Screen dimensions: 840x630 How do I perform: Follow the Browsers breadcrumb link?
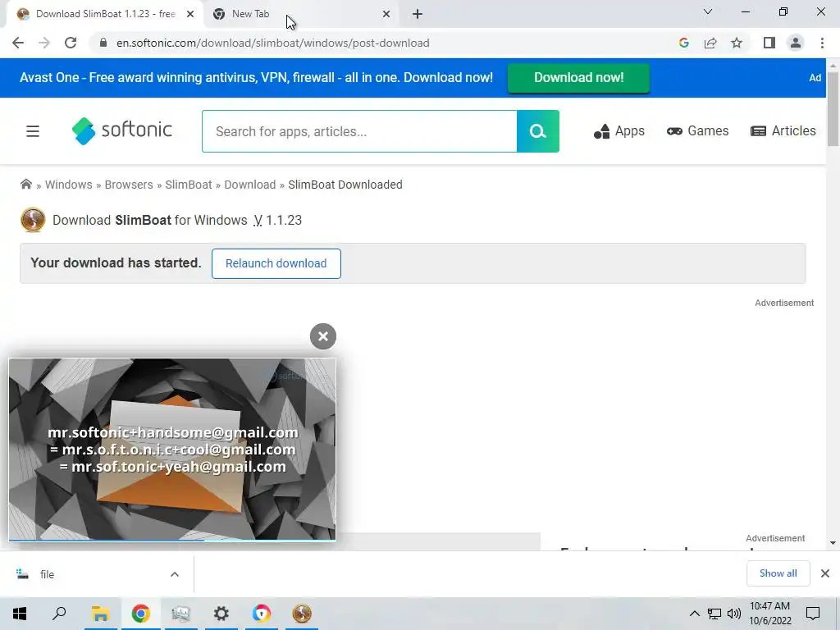click(x=129, y=185)
